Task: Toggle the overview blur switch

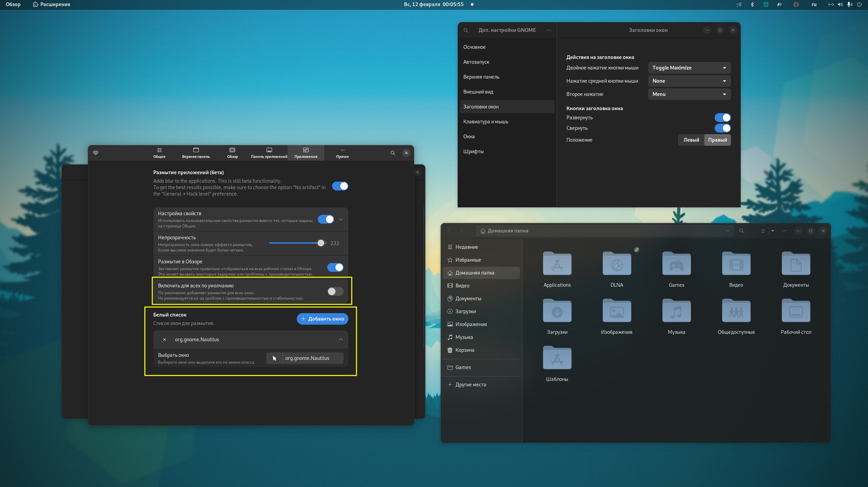Action: tap(335, 267)
